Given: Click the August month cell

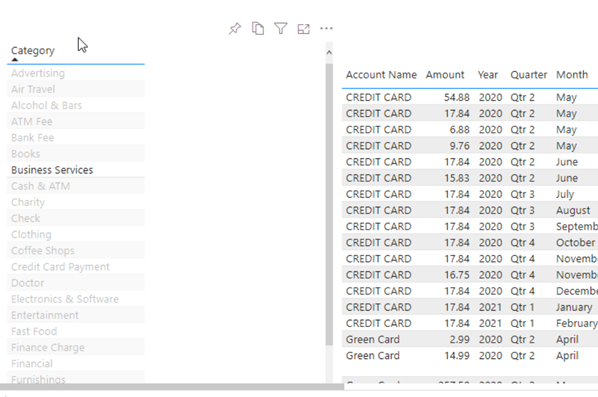Looking at the screenshot, I should [573, 211].
